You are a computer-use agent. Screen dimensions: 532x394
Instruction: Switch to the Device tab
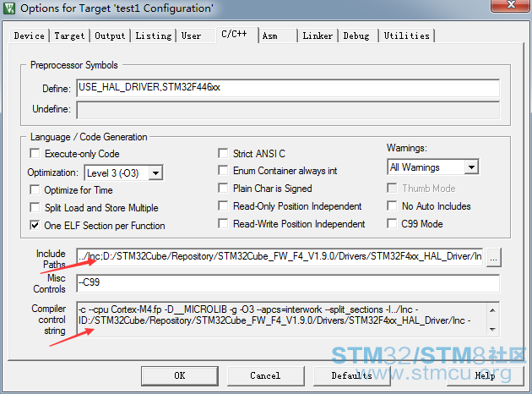(x=30, y=36)
